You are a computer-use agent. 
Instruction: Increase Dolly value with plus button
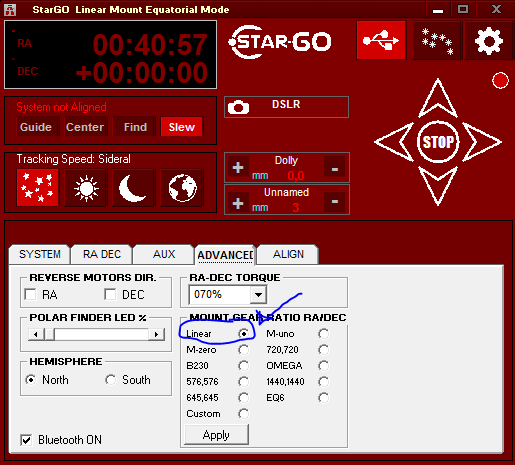(x=238, y=167)
